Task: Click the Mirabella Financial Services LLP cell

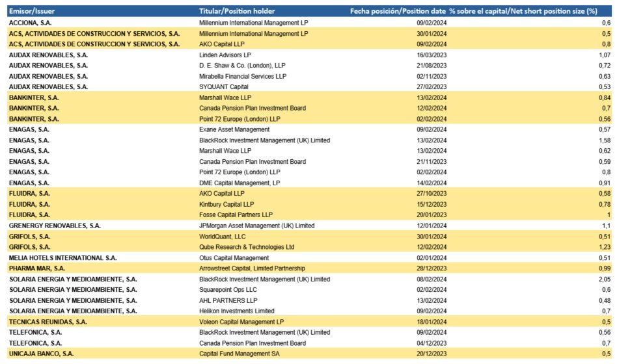Action: [242, 76]
